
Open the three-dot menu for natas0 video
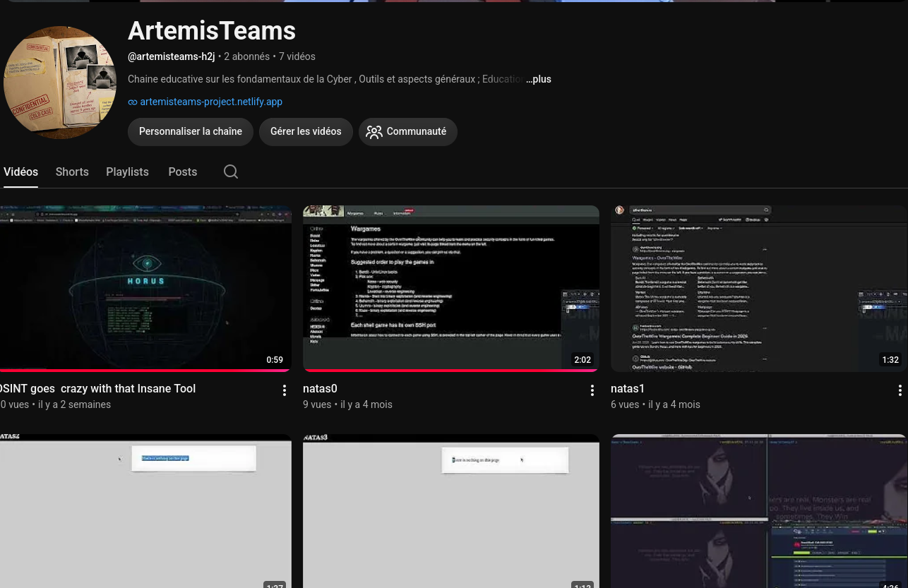pyautogui.click(x=592, y=390)
